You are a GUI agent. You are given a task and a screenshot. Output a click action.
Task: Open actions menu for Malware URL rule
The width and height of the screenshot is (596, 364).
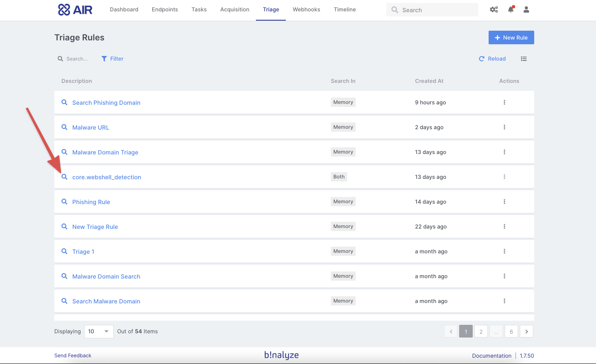504,127
